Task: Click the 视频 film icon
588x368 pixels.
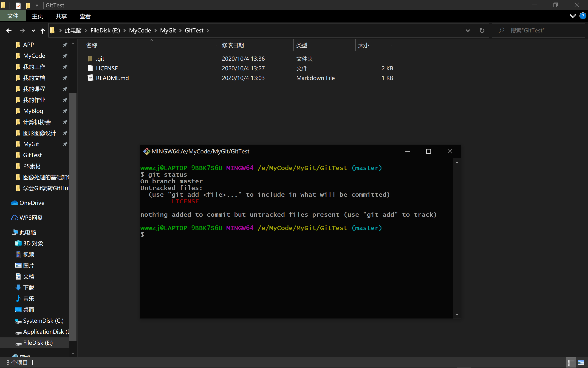Action: pyautogui.click(x=18, y=255)
